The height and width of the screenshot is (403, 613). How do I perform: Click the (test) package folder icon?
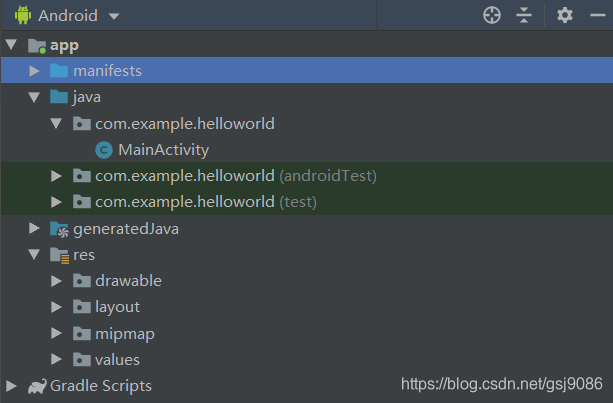coord(82,202)
